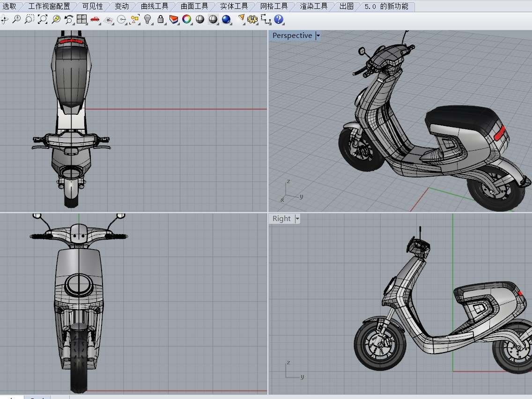
Task: Click the zoom extents icon
Action: tap(43, 19)
